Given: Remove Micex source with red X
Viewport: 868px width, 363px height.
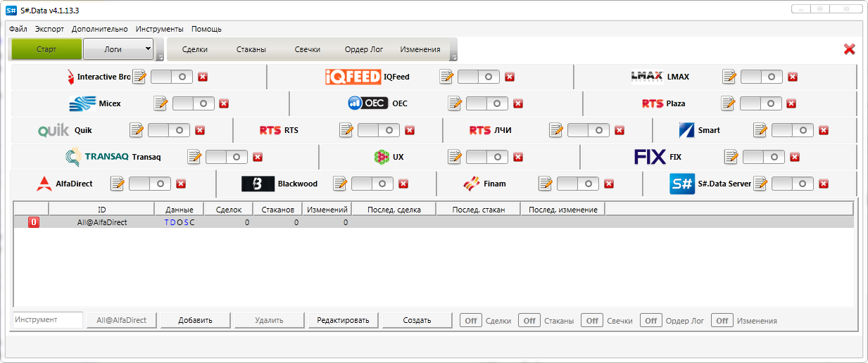Looking at the screenshot, I should coord(225,103).
